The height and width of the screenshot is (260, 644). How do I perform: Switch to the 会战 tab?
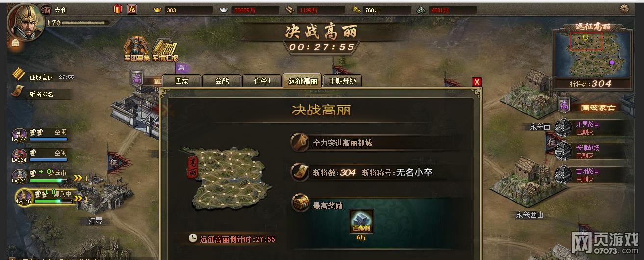[x=222, y=81]
